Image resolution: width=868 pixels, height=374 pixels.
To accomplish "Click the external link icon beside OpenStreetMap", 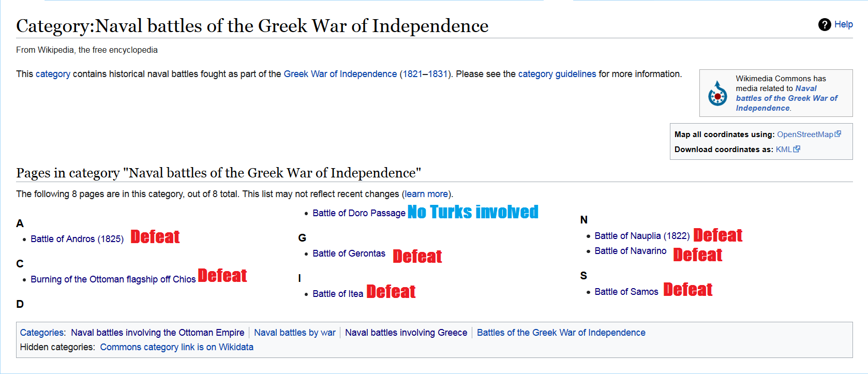I will (838, 134).
